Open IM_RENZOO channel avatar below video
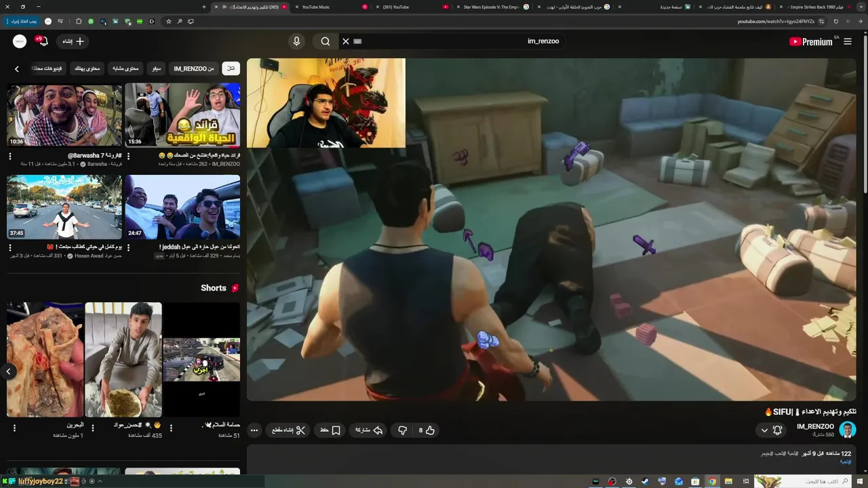Image resolution: width=868 pixels, height=488 pixels. (847, 430)
